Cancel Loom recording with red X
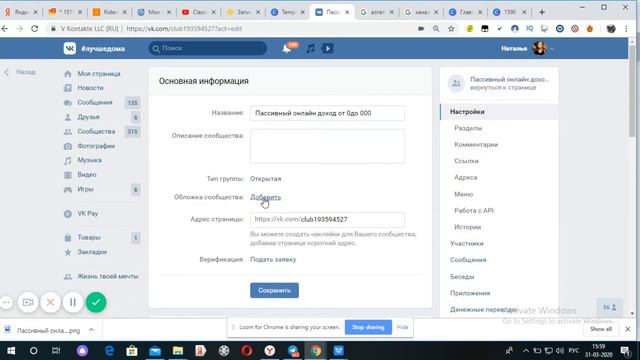640x360 pixels. [50, 302]
